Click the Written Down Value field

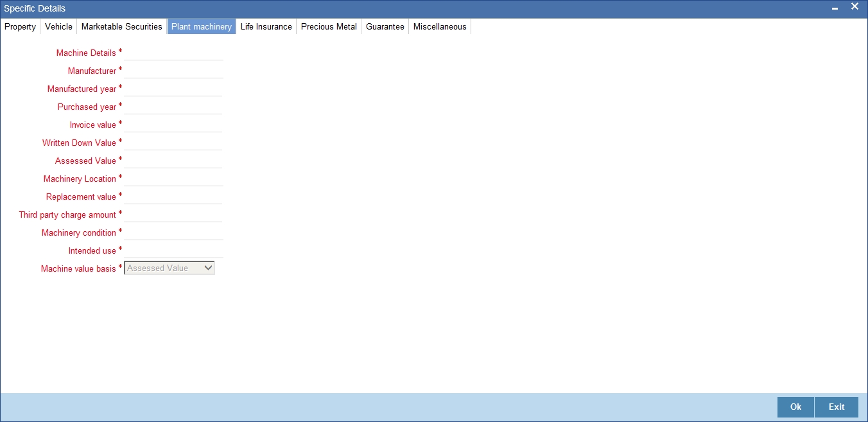[x=173, y=143]
